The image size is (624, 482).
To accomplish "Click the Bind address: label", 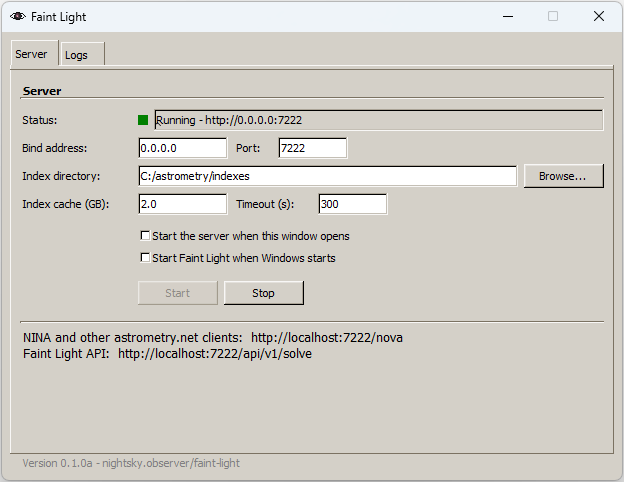I will click(55, 148).
